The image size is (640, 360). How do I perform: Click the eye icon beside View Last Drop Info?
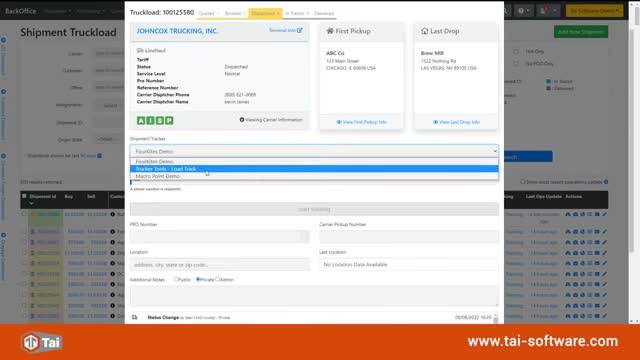coord(435,122)
